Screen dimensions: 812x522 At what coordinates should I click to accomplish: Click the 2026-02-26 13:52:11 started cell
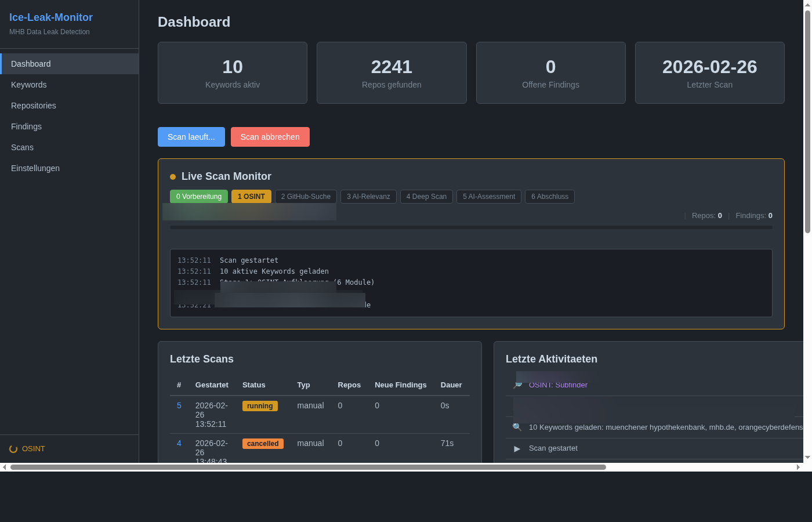(x=212, y=415)
